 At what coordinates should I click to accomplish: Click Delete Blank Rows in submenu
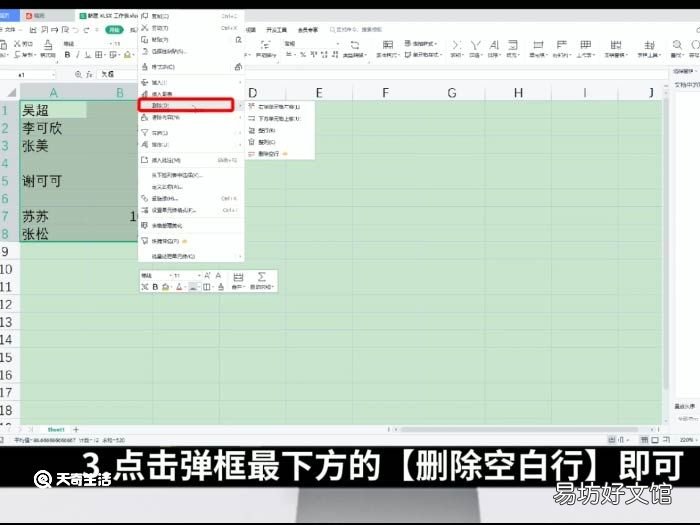279,154
